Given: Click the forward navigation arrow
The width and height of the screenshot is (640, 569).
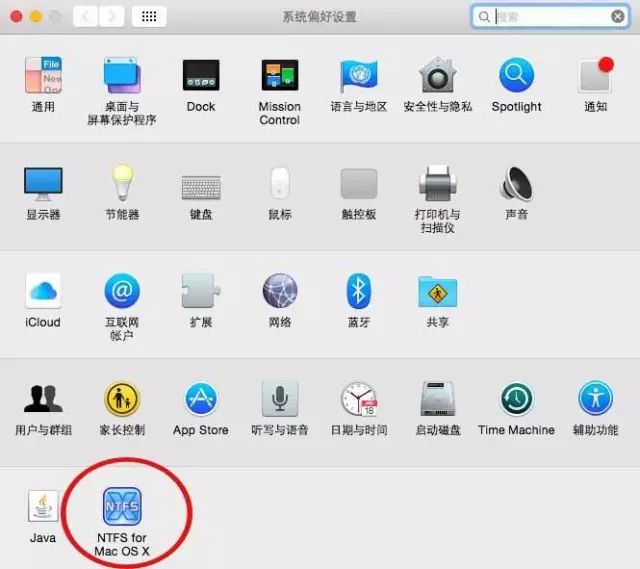Looking at the screenshot, I should point(112,17).
